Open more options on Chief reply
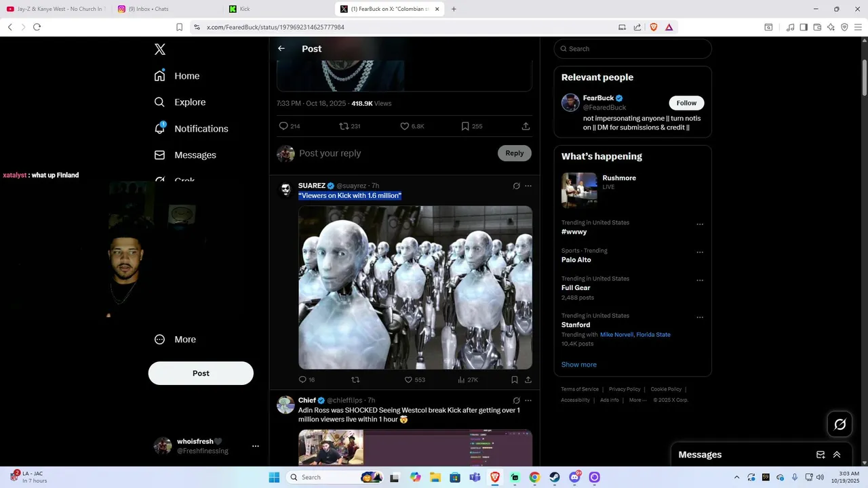868x488 pixels. [x=528, y=401]
